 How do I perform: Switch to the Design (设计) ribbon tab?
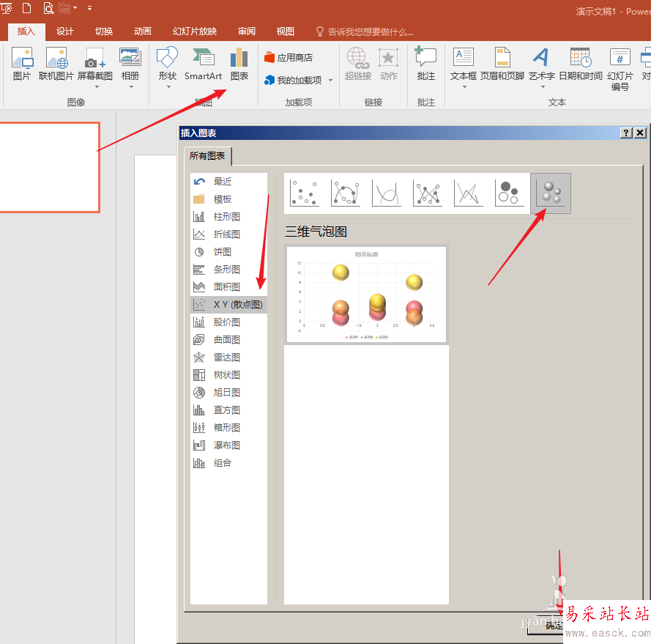(x=64, y=32)
